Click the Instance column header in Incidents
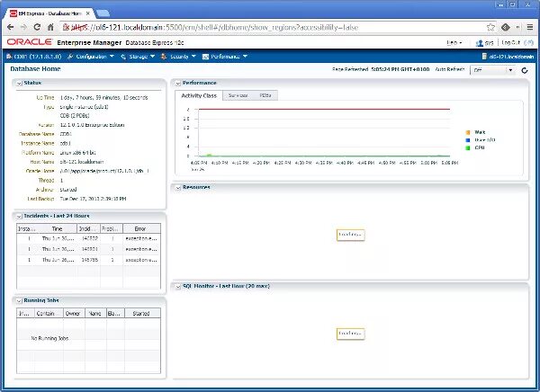540x392 pixels. [26, 229]
